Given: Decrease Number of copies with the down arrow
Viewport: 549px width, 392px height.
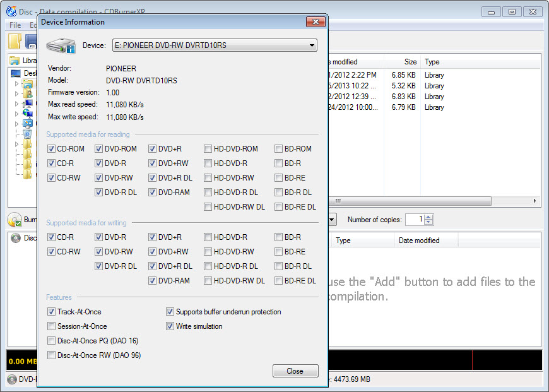Looking at the screenshot, I should point(428,222).
